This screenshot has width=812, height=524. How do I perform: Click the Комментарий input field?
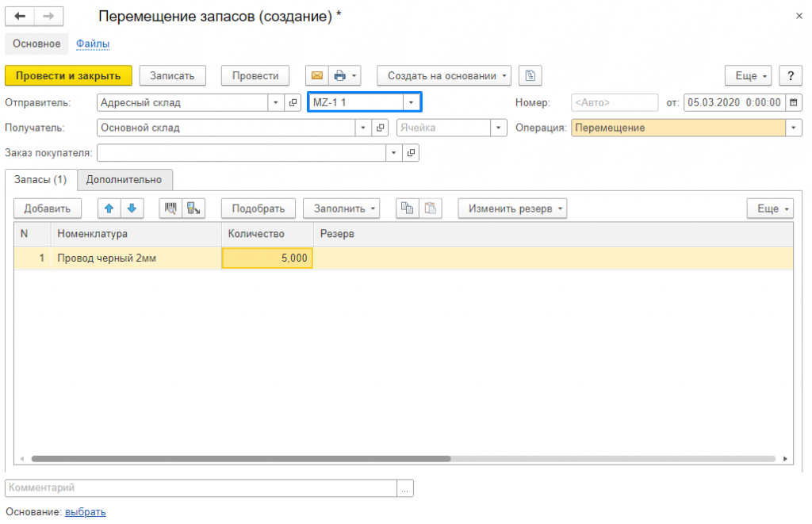pyautogui.click(x=201, y=488)
